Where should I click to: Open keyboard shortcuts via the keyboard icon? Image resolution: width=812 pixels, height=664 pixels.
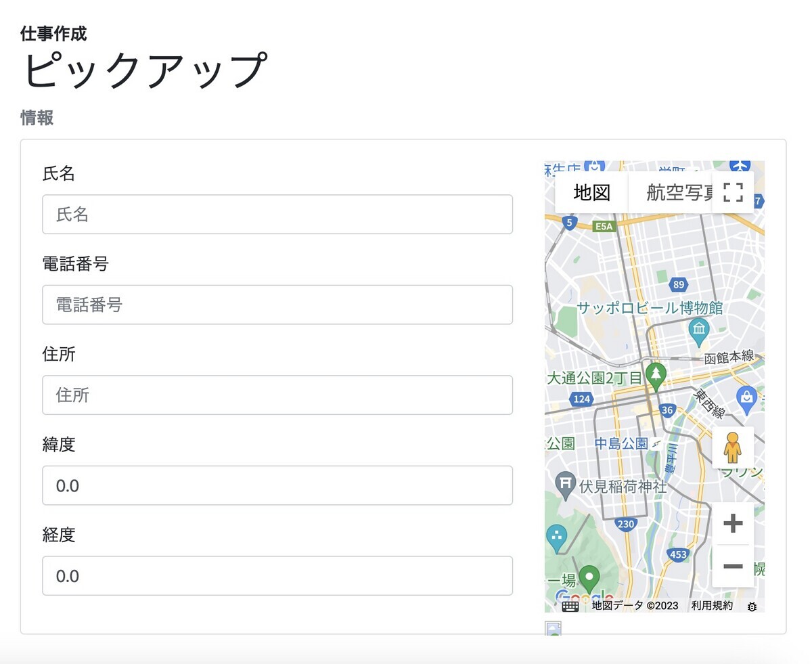click(570, 606)
